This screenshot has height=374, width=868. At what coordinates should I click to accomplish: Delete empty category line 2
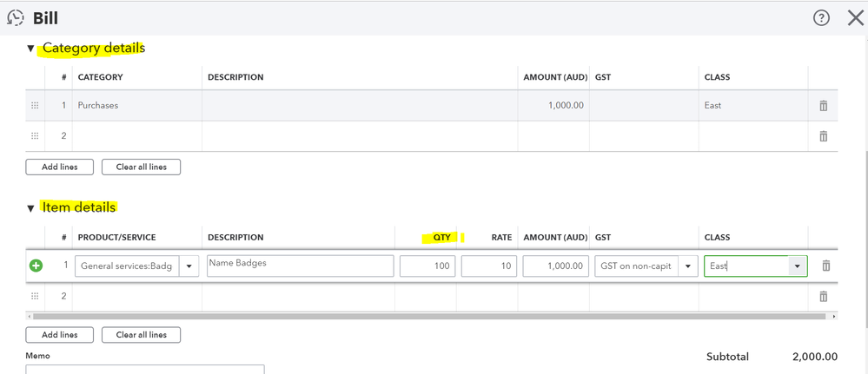823,136
